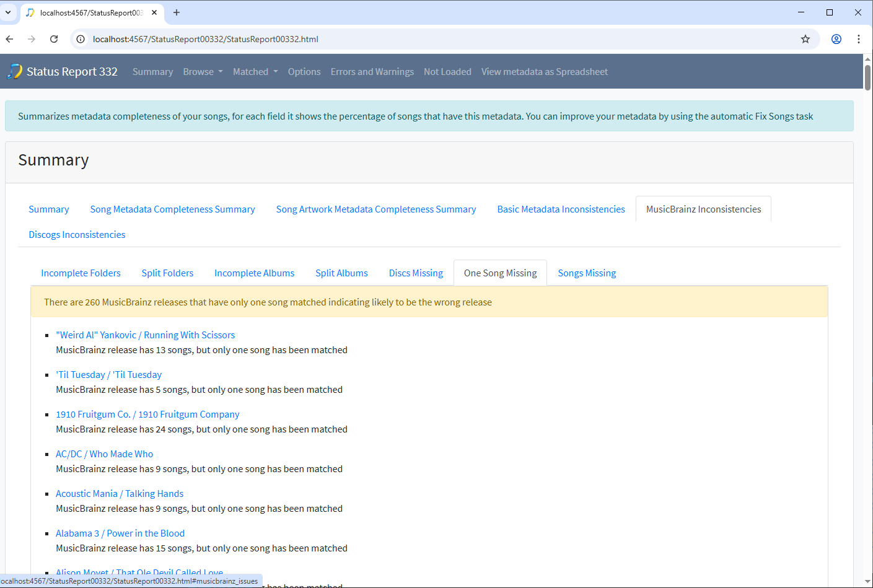Open AC/DC / Who Made Who link
Screen dimensions: 873x588
coord(104,454)
